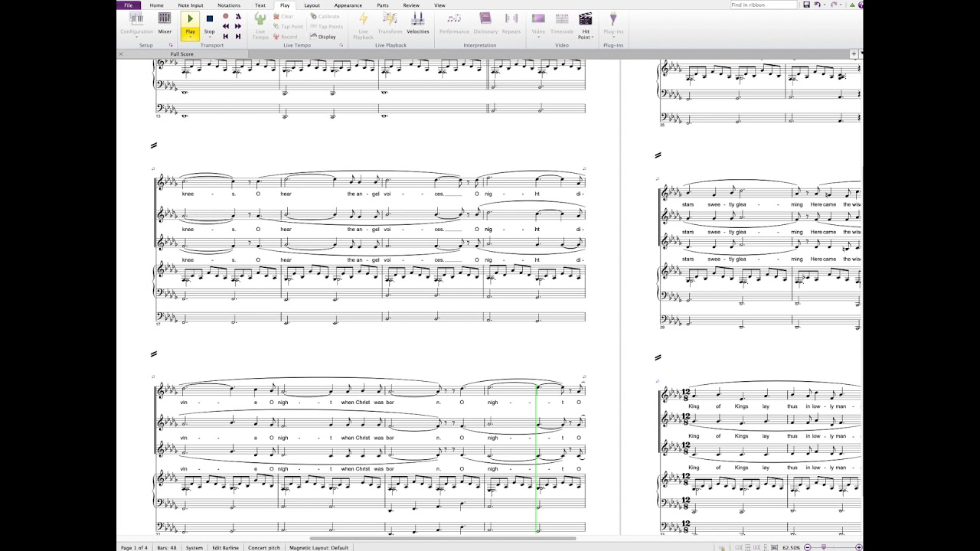Open the File tab
This screenshot has height=551, width=980.
[x=129, y=5]
